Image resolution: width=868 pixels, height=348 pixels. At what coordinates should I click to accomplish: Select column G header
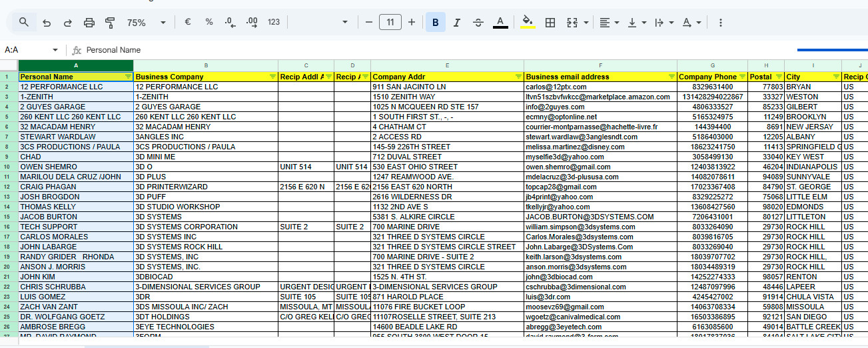(x=712, y=65)
